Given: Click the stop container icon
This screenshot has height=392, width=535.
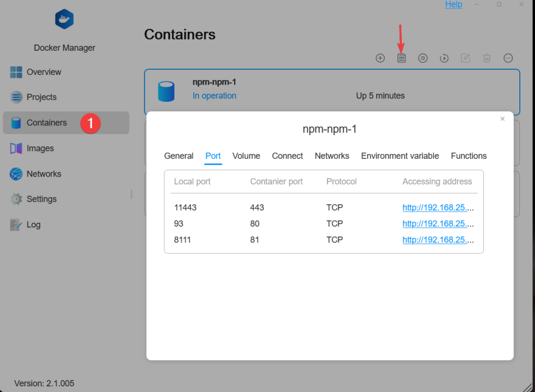Looking at the screenshot, I should (x=423, y=58).
